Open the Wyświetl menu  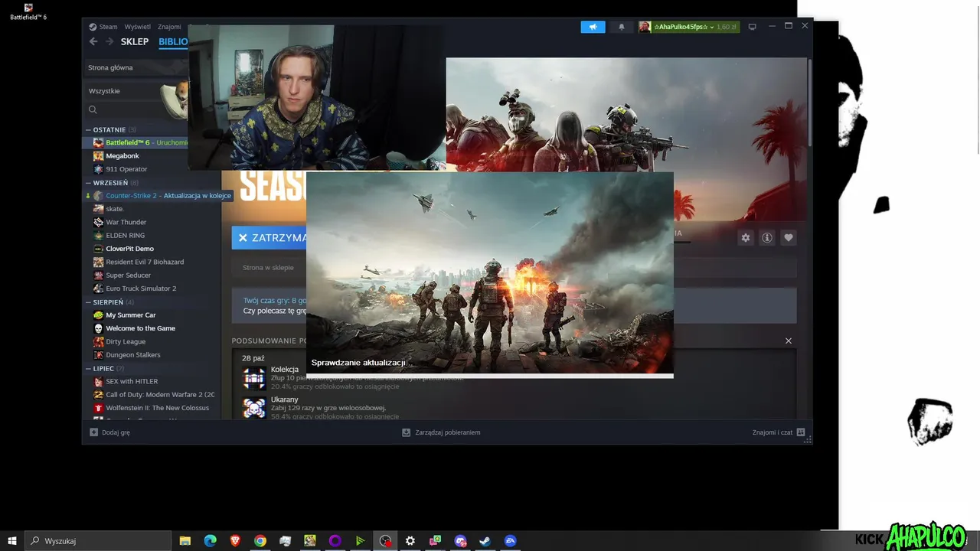click(x=138, y=27)
